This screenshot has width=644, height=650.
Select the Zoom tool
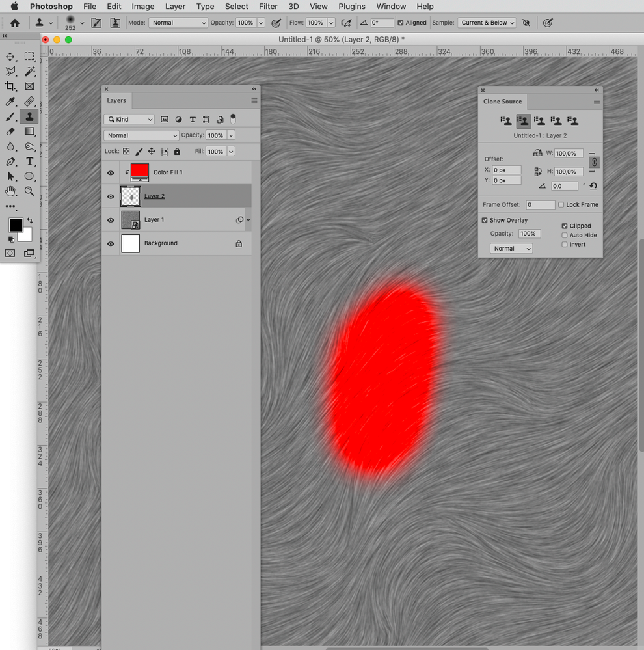29,191
